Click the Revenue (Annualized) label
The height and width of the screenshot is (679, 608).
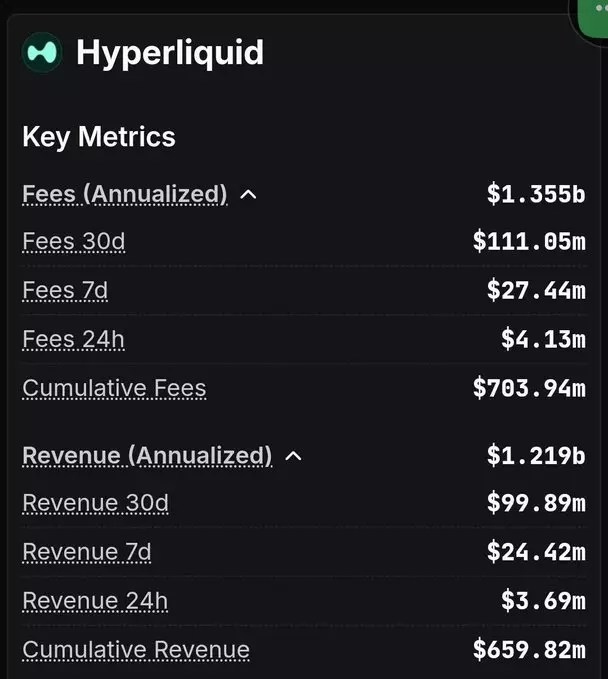(x=147, y=456)
